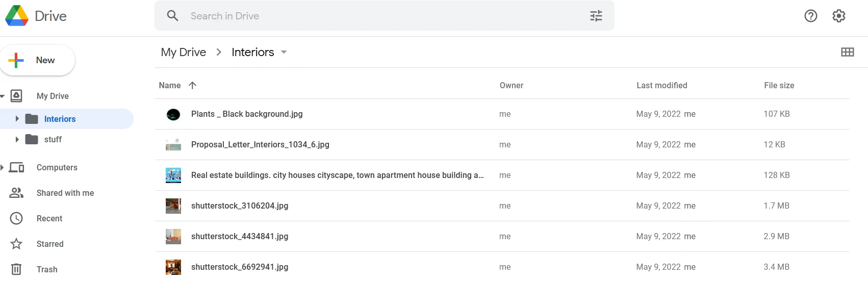
Task: Open the Starred section
Action: tap(50, 244)
